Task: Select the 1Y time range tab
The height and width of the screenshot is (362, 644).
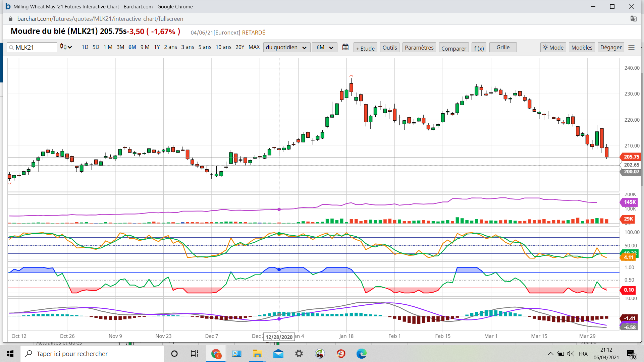Action: tap(157, 47)
